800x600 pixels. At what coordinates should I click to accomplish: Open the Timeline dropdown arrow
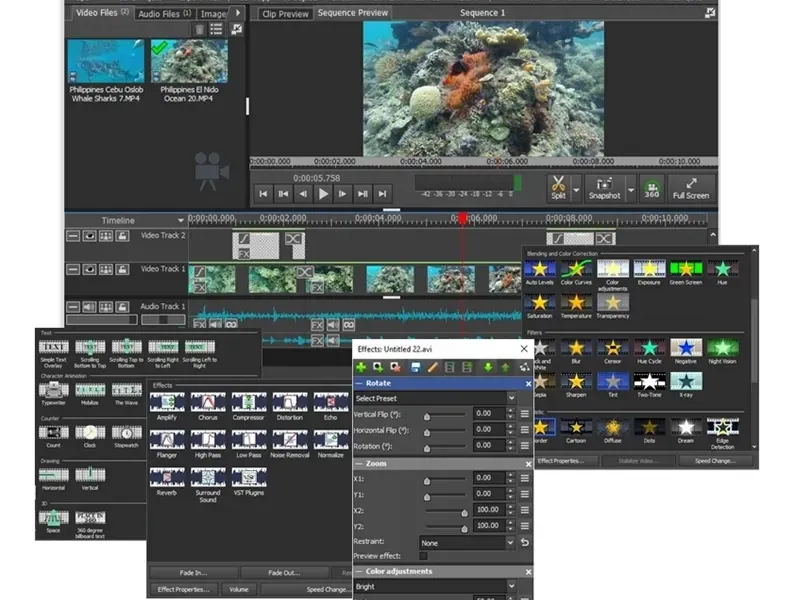[180, 220]
